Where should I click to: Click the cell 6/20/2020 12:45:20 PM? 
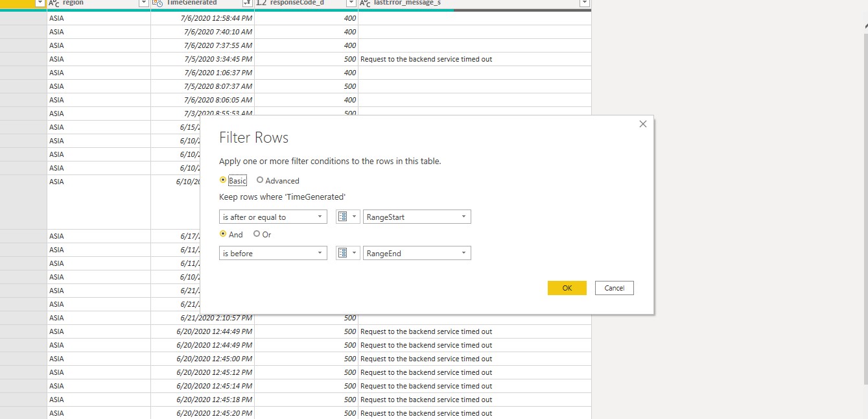click(x=202, y=413)
